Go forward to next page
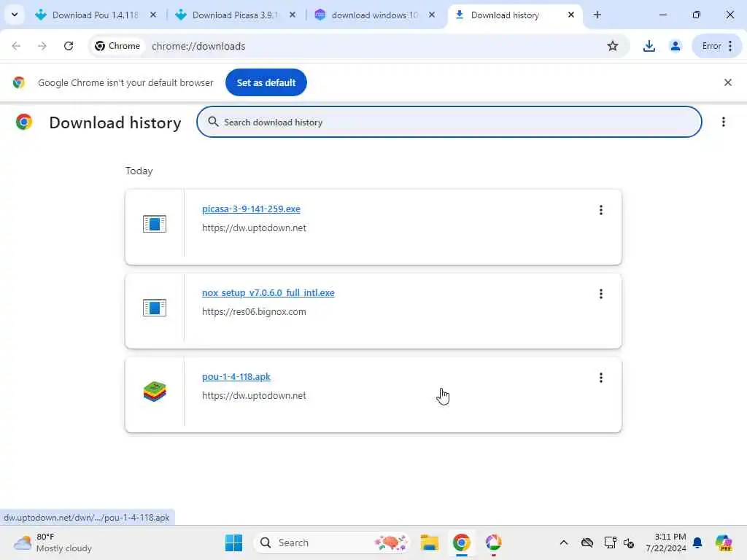747x560 pixels. click(x=42, y=46)
